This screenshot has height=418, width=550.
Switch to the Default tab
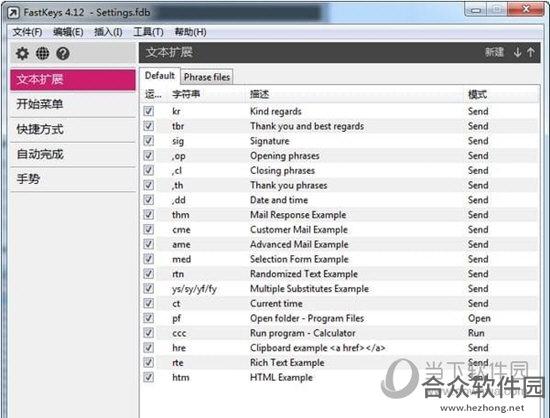(160, 76)
